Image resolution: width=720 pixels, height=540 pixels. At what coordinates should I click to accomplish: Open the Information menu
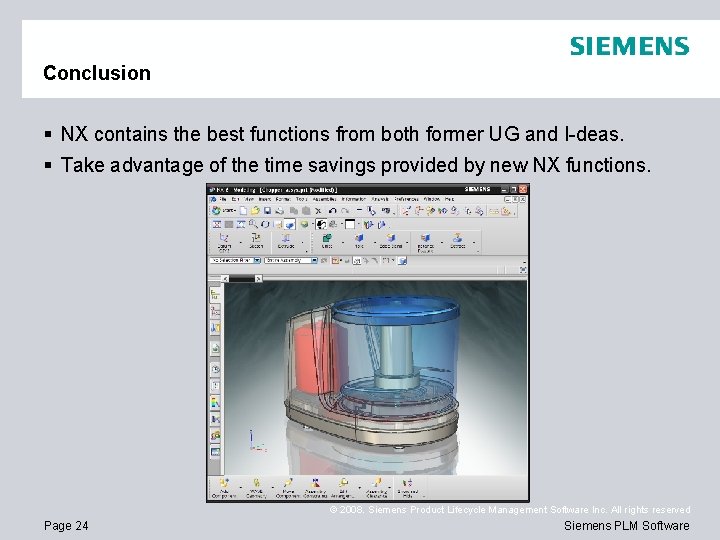pos(354,199)
